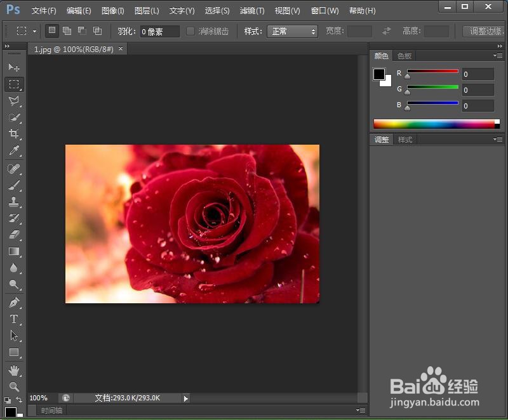Screen dimensions: 508x420
Task: Open the 滤镜(T) menu
Action: tap(252, 11)
